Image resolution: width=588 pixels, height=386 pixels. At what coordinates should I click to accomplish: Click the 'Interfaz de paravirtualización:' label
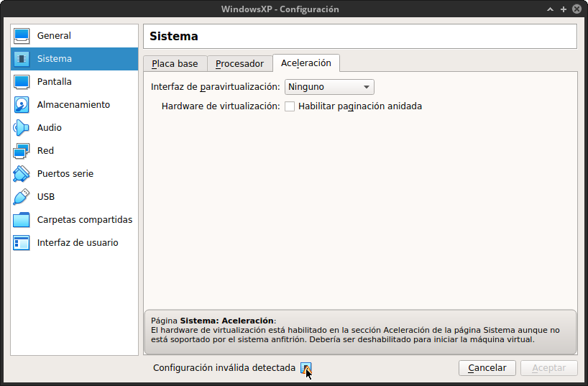216,87
